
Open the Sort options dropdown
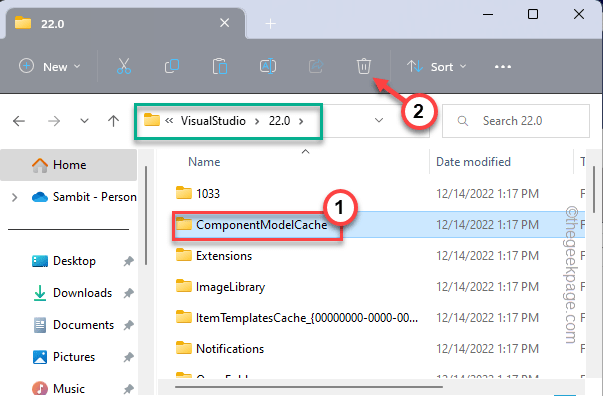[x=437, y=67]
